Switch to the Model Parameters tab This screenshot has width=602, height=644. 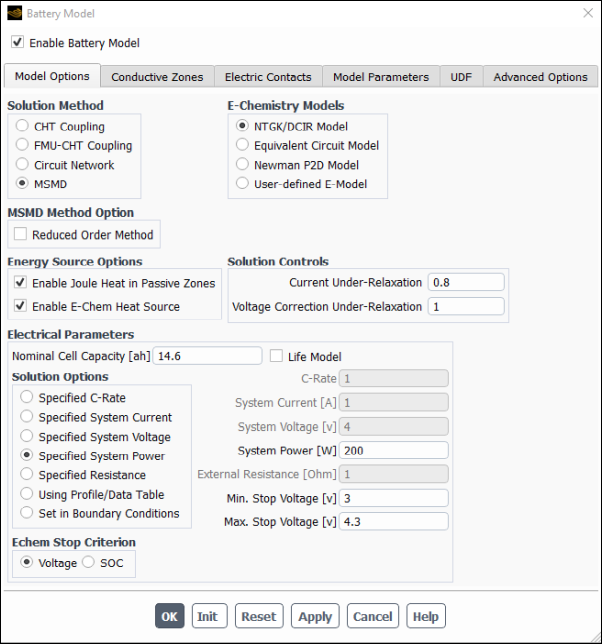[x=381, y=77]
